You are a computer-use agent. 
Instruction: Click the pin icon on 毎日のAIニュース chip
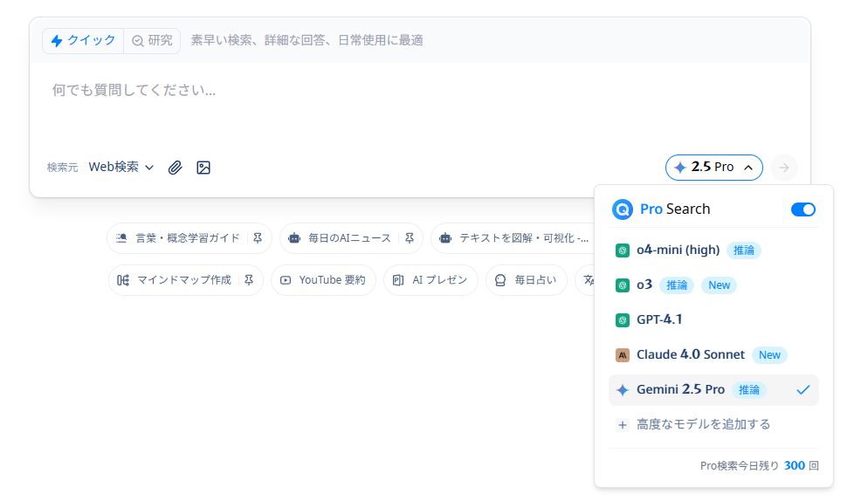[409, 238]
